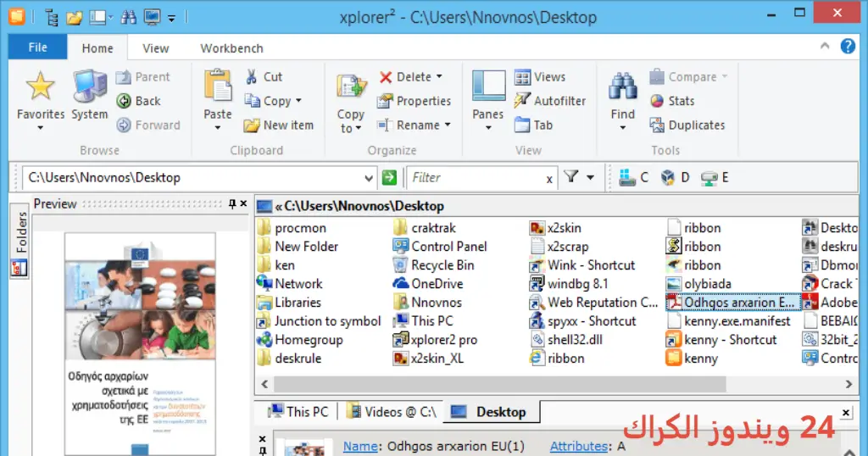Click the Paste clipboard icon
The image size is (868, 456).
pyautogui.click(x=218, y=86)
